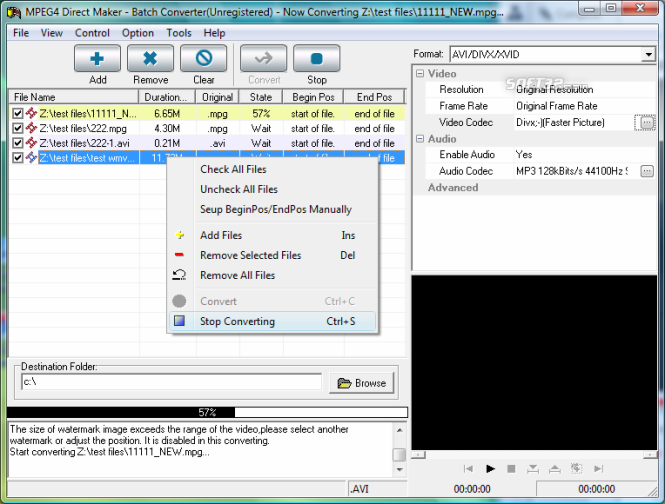Open Video Codec settings ellipsis button
Screen dimensions: 665x504
(646, 123)
